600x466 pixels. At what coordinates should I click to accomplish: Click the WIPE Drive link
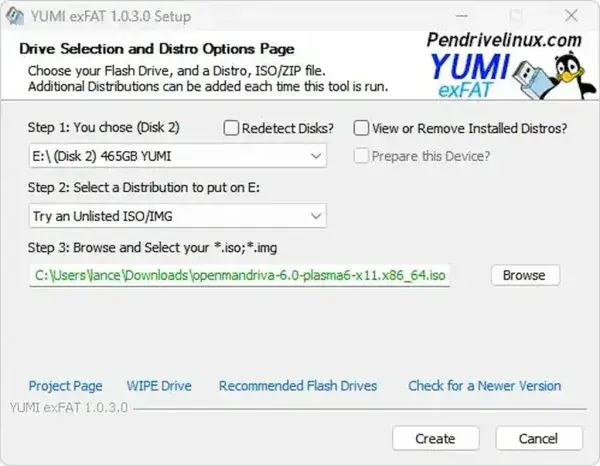pos(159,386)
